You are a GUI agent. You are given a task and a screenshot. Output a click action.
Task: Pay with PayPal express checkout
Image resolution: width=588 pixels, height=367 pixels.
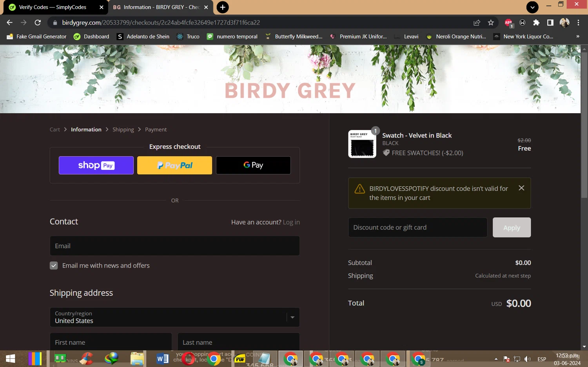(x=174, y=165)
